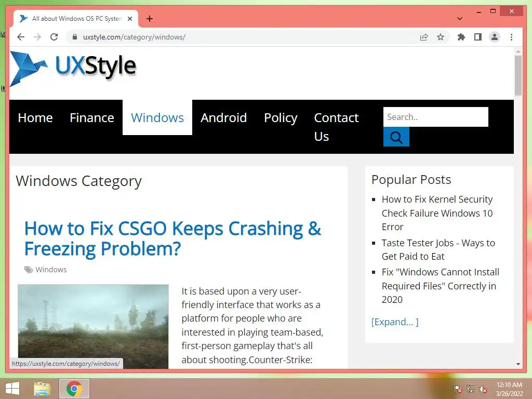Go back with the browser back arrow

pos(21,37)
